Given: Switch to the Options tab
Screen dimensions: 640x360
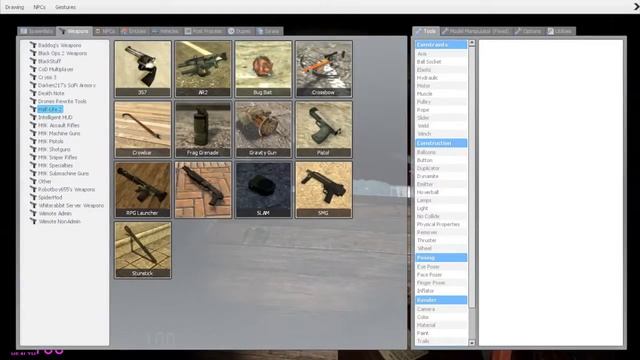Looking at the screenshot, I should [528, 31].
